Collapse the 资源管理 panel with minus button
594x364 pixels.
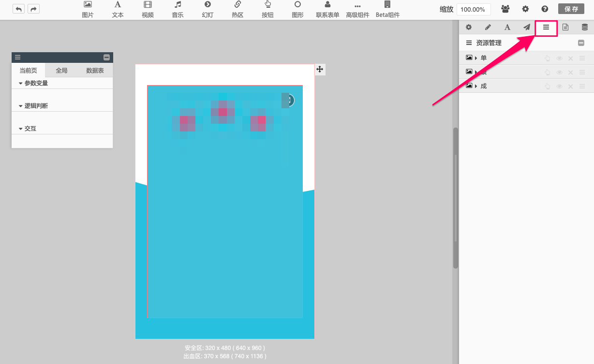pyautogui.click(x=581, y=43)
